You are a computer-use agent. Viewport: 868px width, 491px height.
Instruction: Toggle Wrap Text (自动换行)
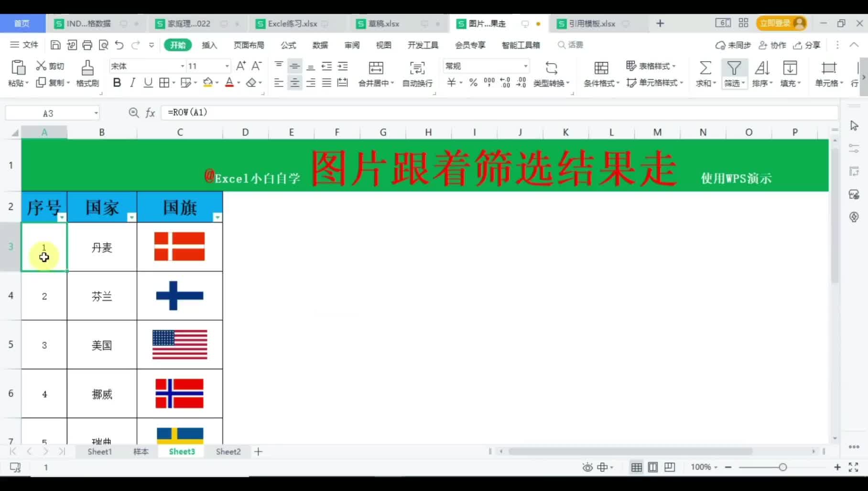[417, 74]
